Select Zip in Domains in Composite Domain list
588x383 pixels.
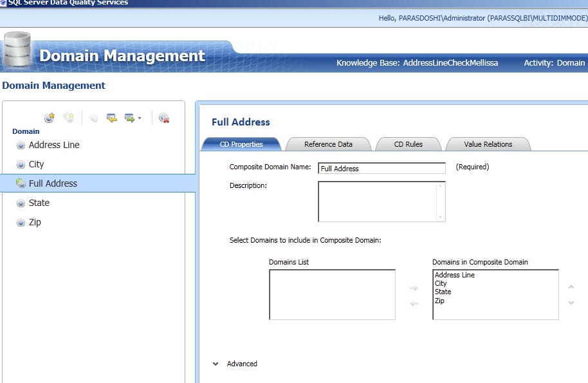[439, 301]
